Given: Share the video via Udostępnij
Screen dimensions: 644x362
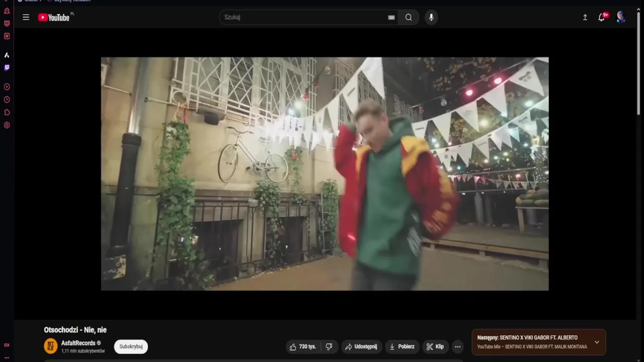Looking at the screenshot, I should (362, 346).
